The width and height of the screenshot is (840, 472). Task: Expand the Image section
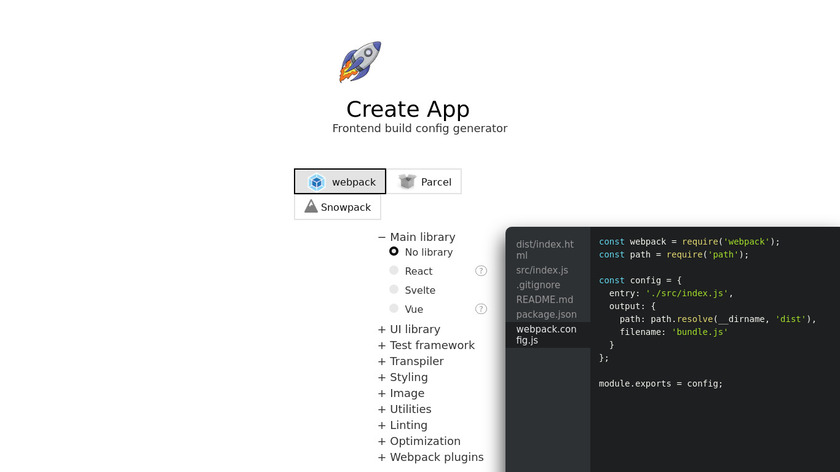[401, 393]
